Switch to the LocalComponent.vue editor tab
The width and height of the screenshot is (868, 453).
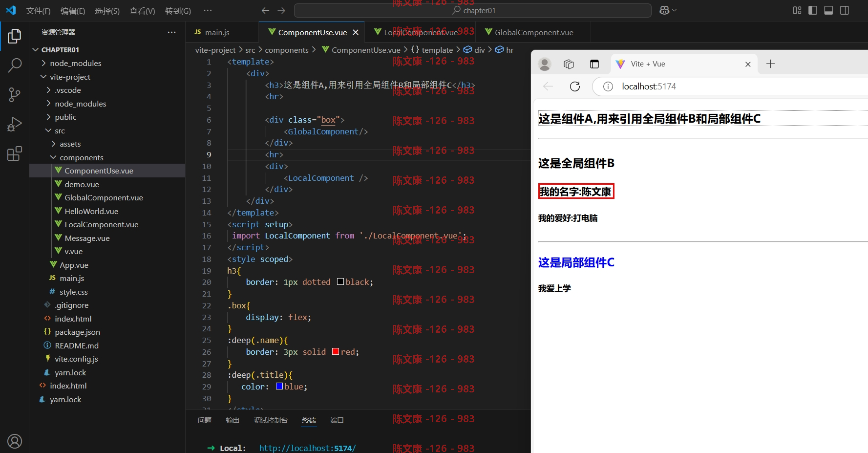point(421,32)
